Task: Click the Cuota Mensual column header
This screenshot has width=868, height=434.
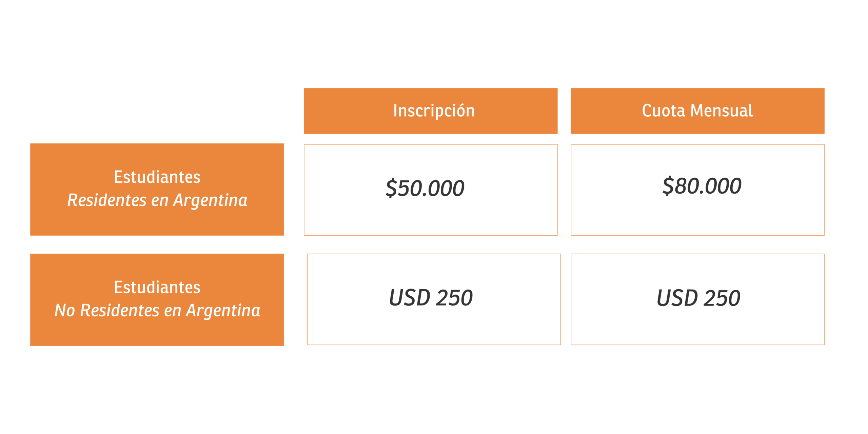Action: tap(697, 111)
